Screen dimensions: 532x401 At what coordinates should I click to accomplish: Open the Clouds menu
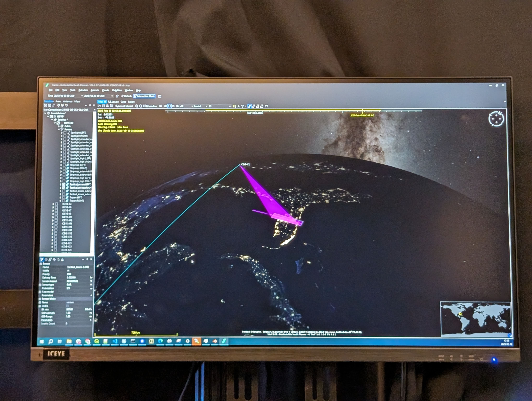106,90
